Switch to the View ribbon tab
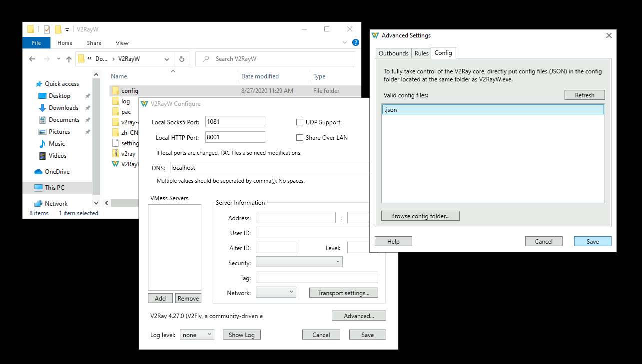Screen dimensions: 642x364 point(122,43)
